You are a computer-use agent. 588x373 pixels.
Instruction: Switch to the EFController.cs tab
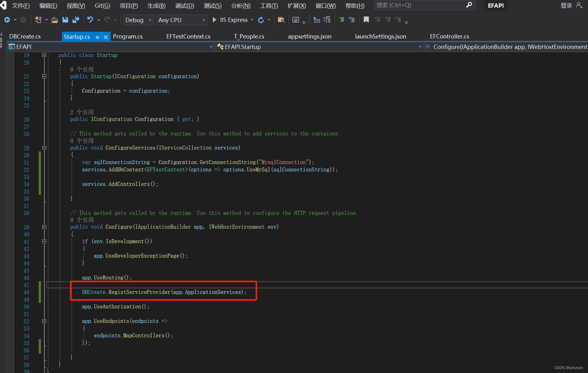click(x=449, y=37)
